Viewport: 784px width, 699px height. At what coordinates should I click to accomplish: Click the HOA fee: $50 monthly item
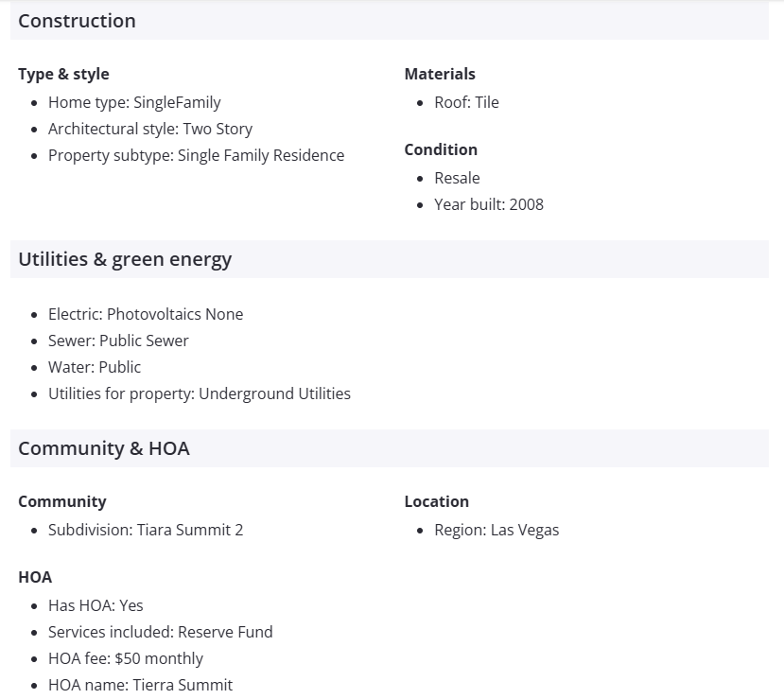coord(126,658)
